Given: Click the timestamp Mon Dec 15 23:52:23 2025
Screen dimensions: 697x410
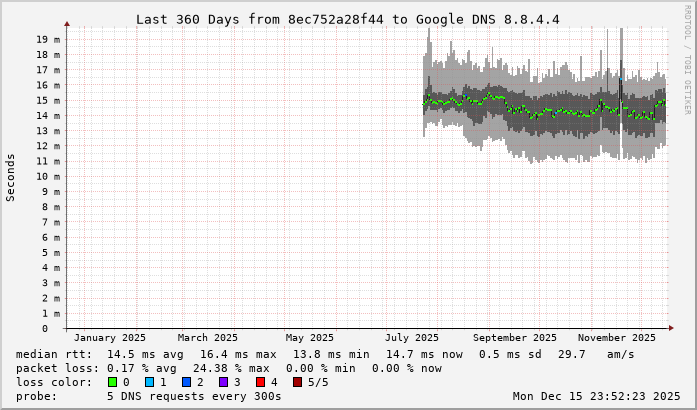Looking at the screenshot, I should (x=596, y=396).
